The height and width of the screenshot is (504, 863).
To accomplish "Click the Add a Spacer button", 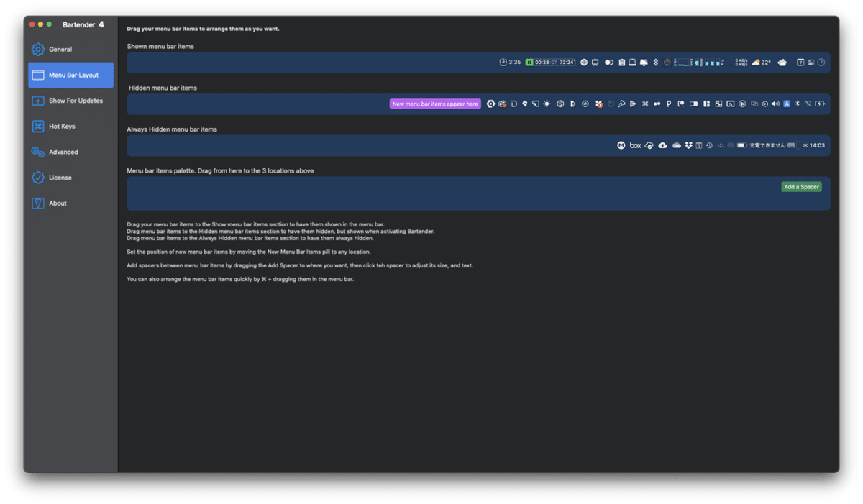I will click(x=801, y=187).
